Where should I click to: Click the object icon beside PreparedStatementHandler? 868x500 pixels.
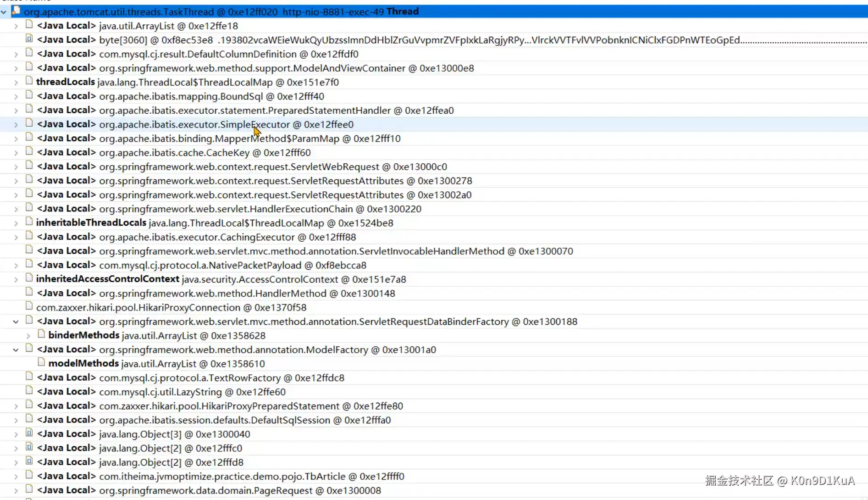[29, 109]
